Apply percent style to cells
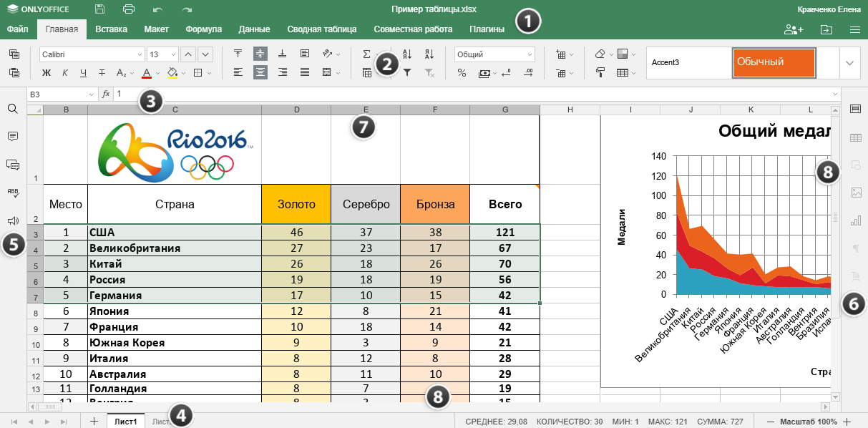The height and width of the screenshot is (428, 868). (x=462, y=72)
